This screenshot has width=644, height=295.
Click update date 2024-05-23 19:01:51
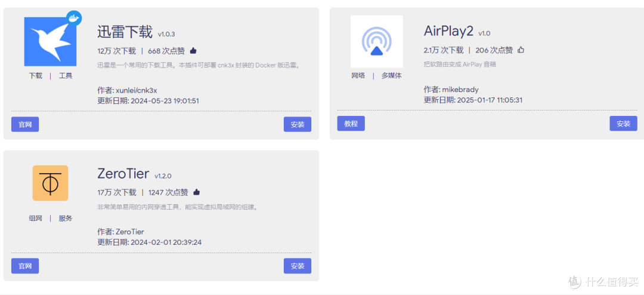(x=148, y=101)
